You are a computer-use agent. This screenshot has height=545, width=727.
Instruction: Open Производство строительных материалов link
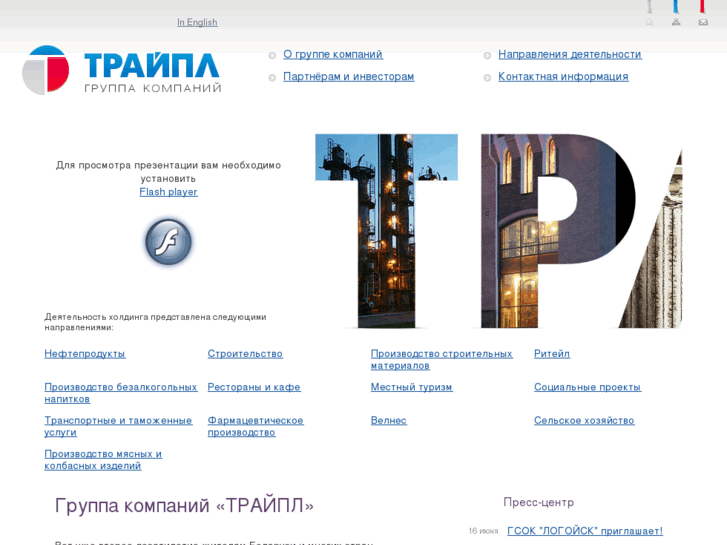point(441,359)
